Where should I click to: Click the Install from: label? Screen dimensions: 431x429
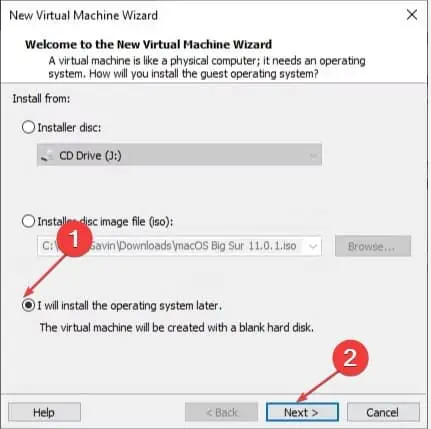(41, 99)
